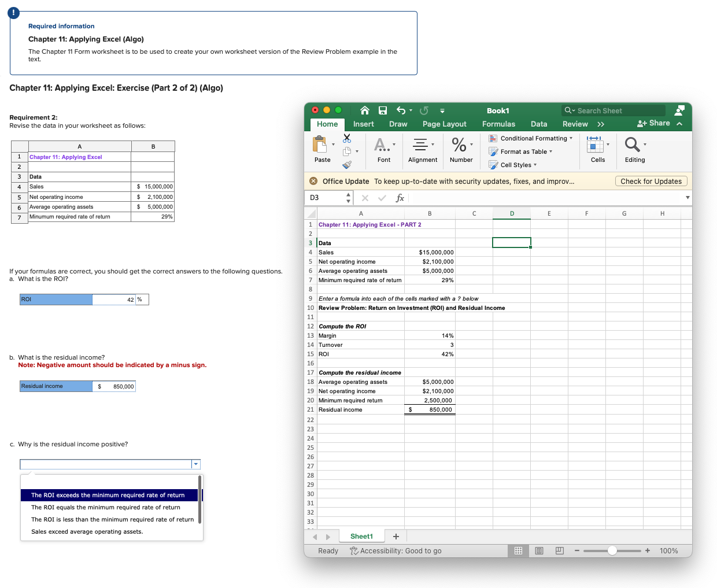Click the Search Sheet field
The width and height of the screenshot is (717, 588).
(613, 110)
